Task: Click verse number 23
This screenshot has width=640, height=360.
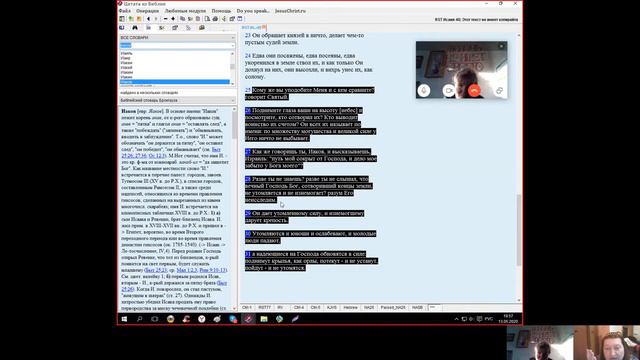Action: tap(248, 36)
